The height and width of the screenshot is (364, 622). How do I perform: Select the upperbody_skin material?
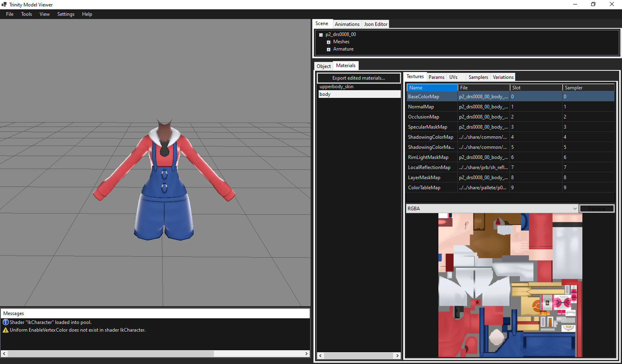click(x=359, y=87)
